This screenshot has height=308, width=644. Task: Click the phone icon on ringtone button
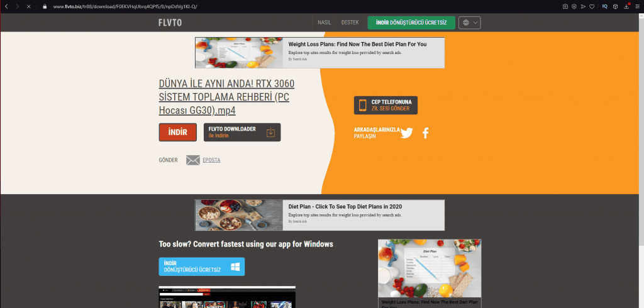point(362,105)
